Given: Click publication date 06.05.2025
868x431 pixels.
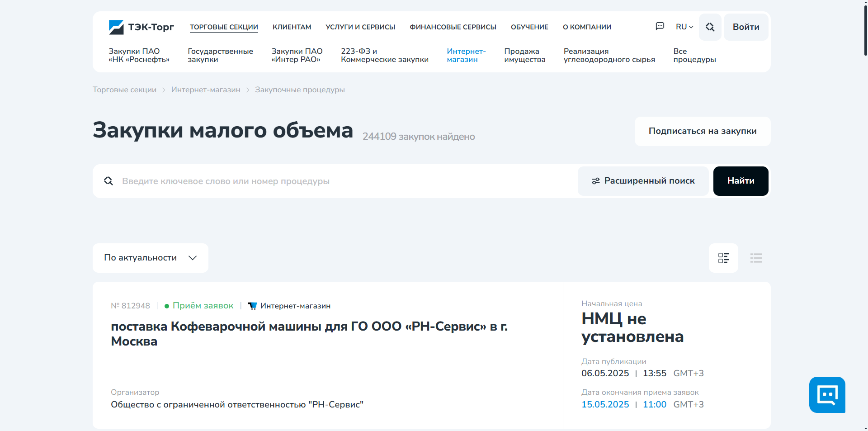Looking at the screenshot, I should pyautogui.click(x=605, y=374).
